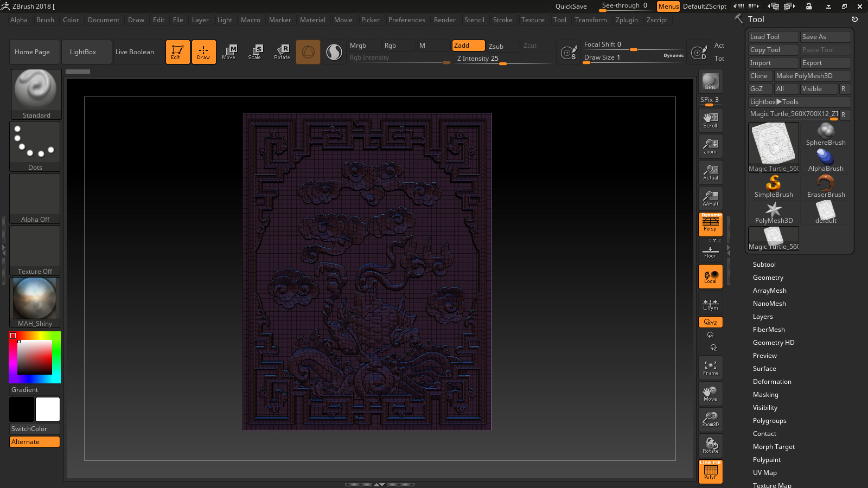Toggle the Floor grid display
The image size is (868, 488).
(710, 250)
